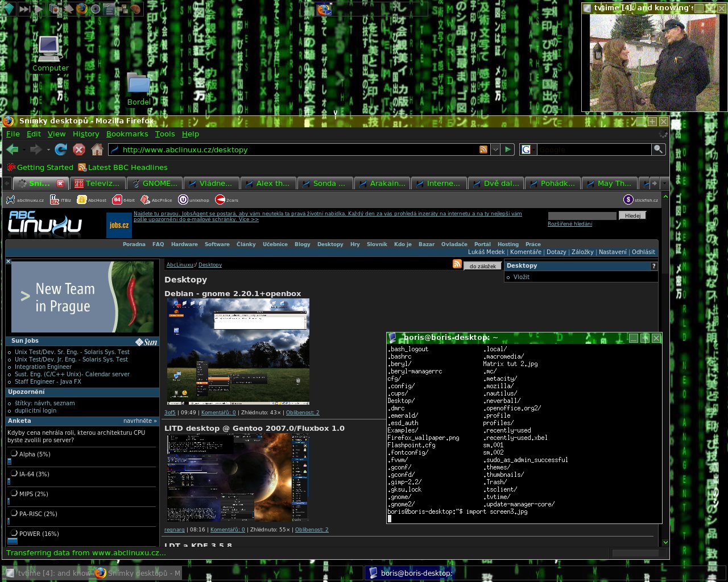Open the Bookmarks menu
This screenshot has height=582, width=728.
tap(127, 134)
